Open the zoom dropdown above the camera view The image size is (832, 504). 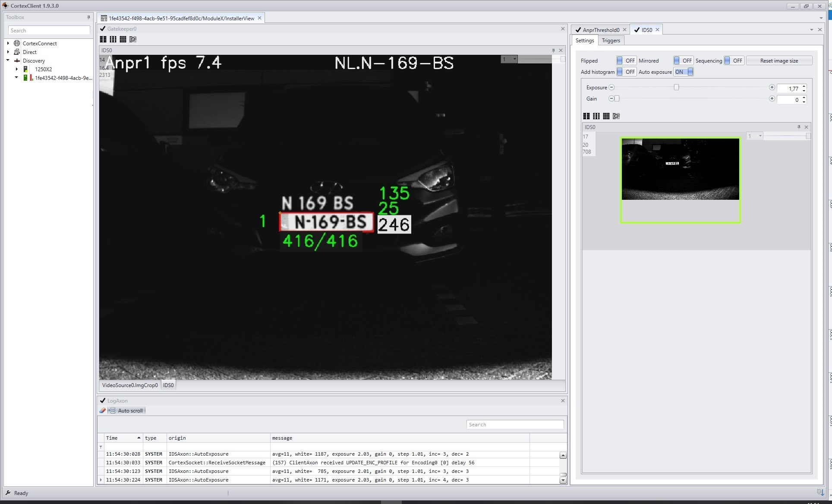(x=509, y=60)
